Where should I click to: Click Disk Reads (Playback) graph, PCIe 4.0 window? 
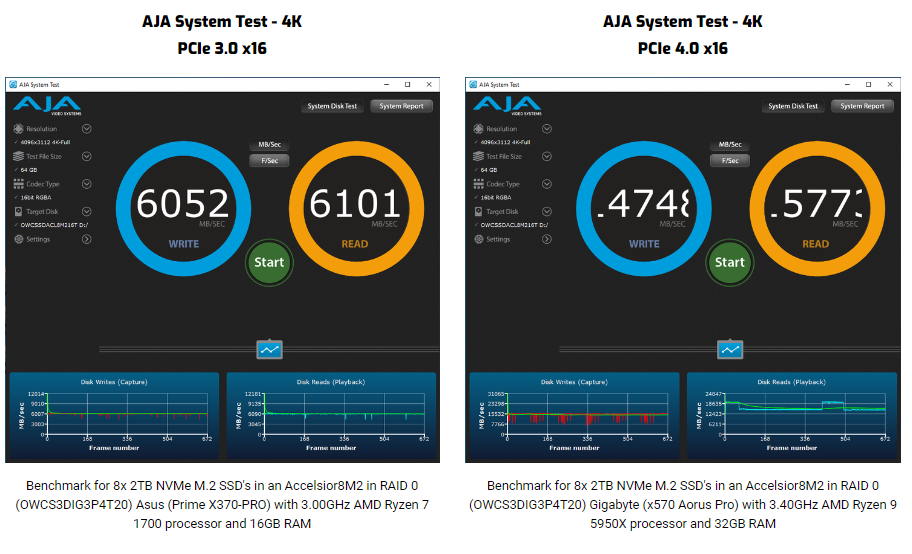[792, 416]
